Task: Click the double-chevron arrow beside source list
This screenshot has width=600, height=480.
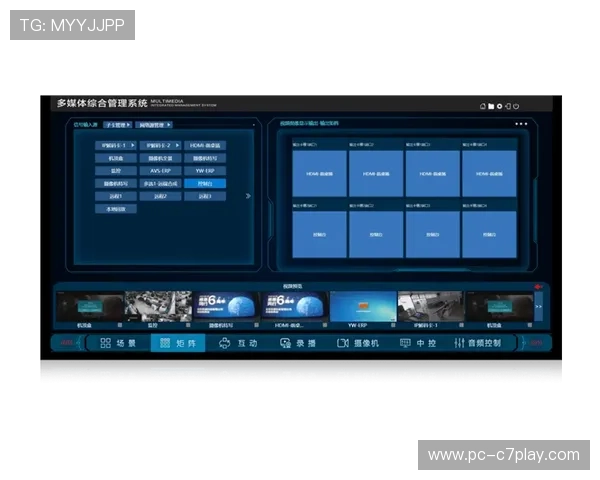Action: coord(248,196)
